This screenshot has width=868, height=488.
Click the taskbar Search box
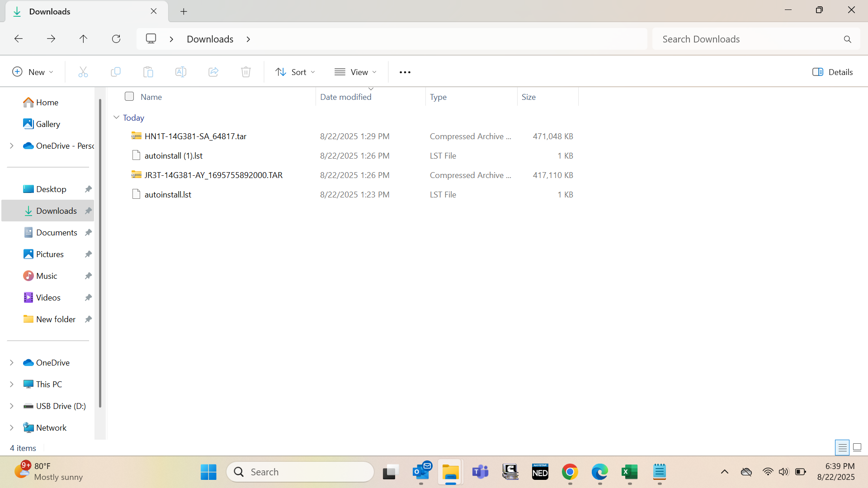click(300, 472)
